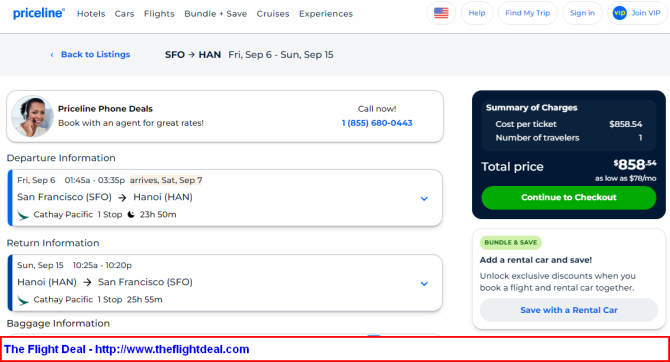Click the overnight moon icon on departure
670x362 pixels.
click(131, 215)
